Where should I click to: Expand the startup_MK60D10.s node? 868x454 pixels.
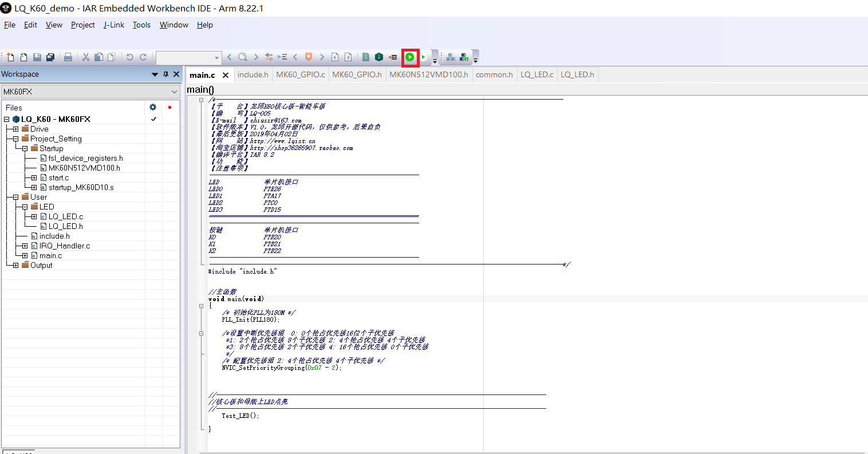(x=34, y=187)
